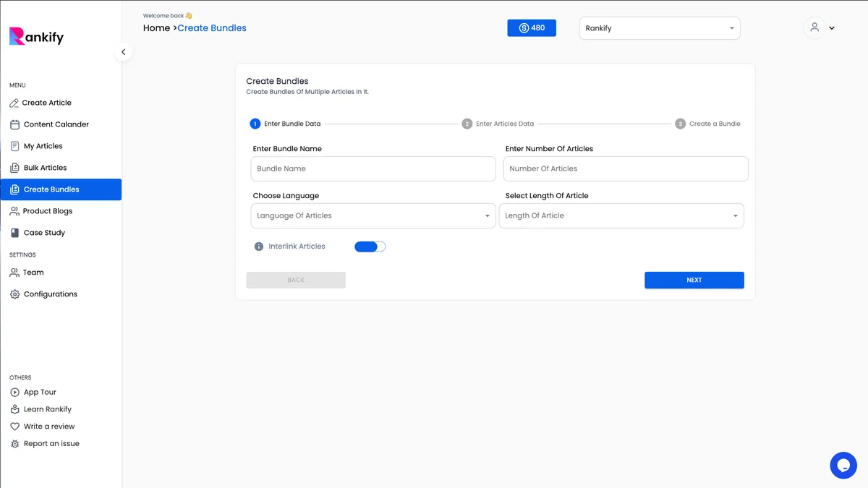Expand the account menu arrow beside avatar
The width and height of the screenshot is (868, 488).
[832, 28]
